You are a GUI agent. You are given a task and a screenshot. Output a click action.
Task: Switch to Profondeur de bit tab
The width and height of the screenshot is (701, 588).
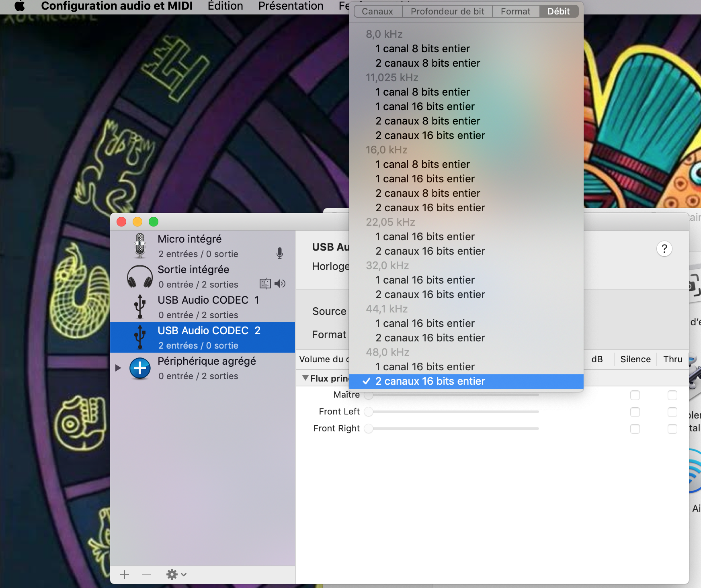447,11
